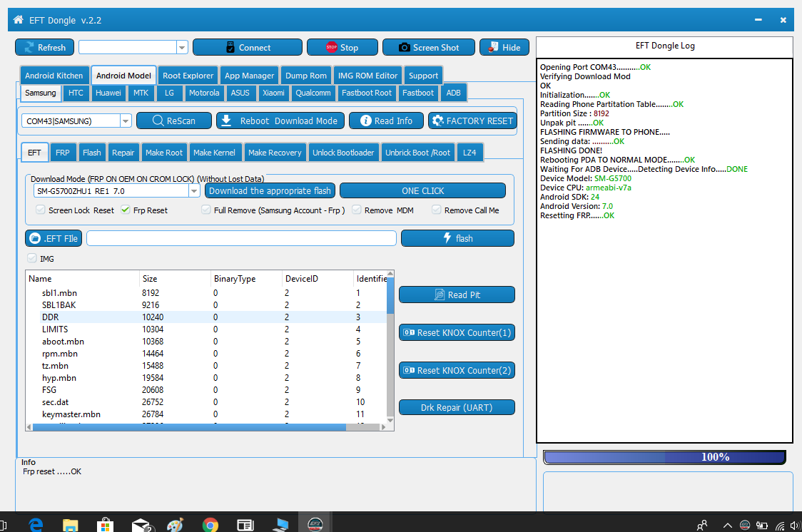Select the DDR partition row
Screen dimensions: 802x532
click(206, 317)
